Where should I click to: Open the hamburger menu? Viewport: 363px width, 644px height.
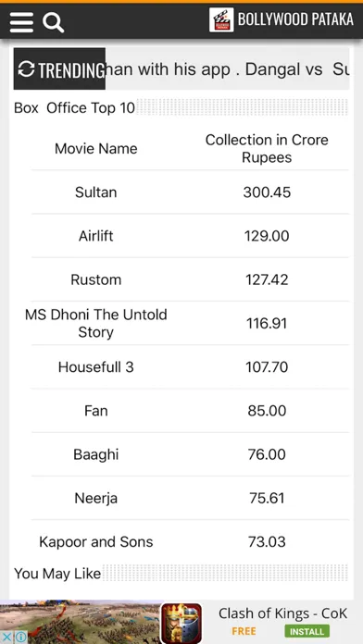click(x=21, y=22)
